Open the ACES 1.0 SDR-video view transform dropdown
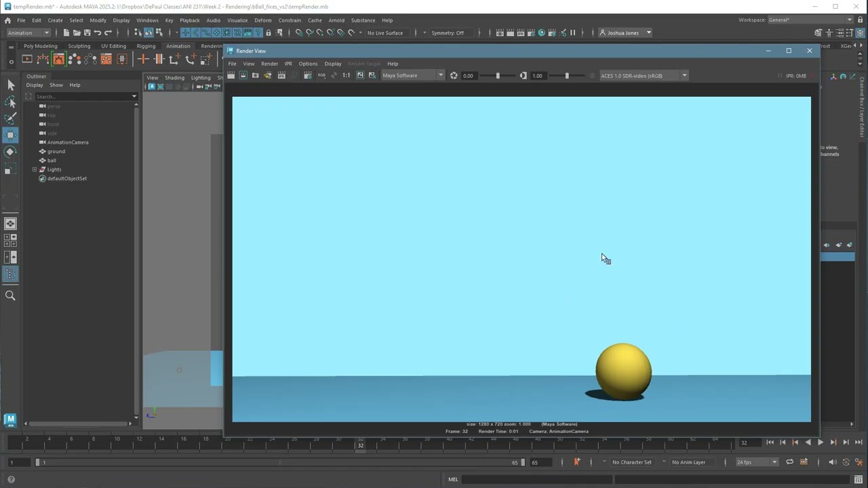Screen dimensions: 868x488 coord(644,75)
